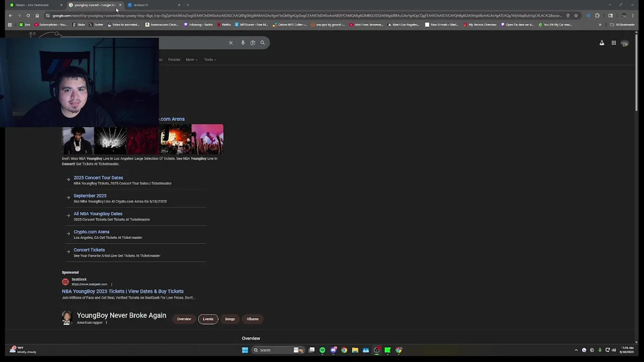This screenshot has height=362, width=644.
Task: Open SeatGeek NBA YoungBoy 2025 Tickets ad
Action: pyautogui.click(x=123, y=291)
